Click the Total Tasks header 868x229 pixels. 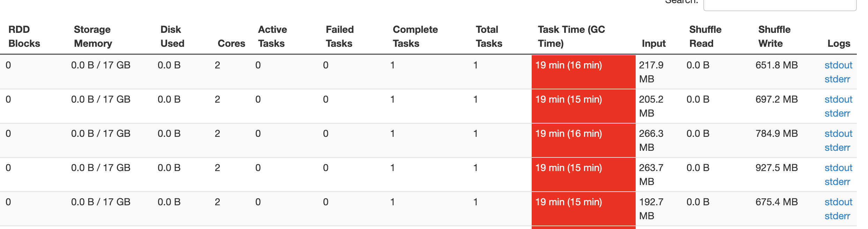[489, 36]
